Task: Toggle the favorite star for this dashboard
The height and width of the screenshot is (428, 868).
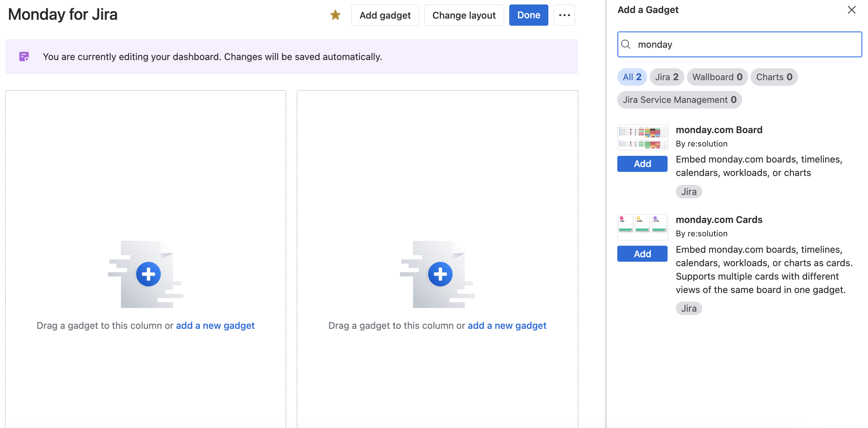Action: (335, 15)
